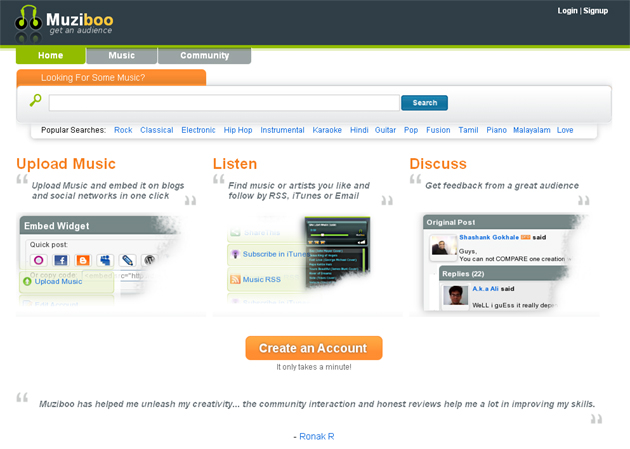Screen dimensions: 630x449
Task: Click the Create an Account button
Action: coord(313,348)
